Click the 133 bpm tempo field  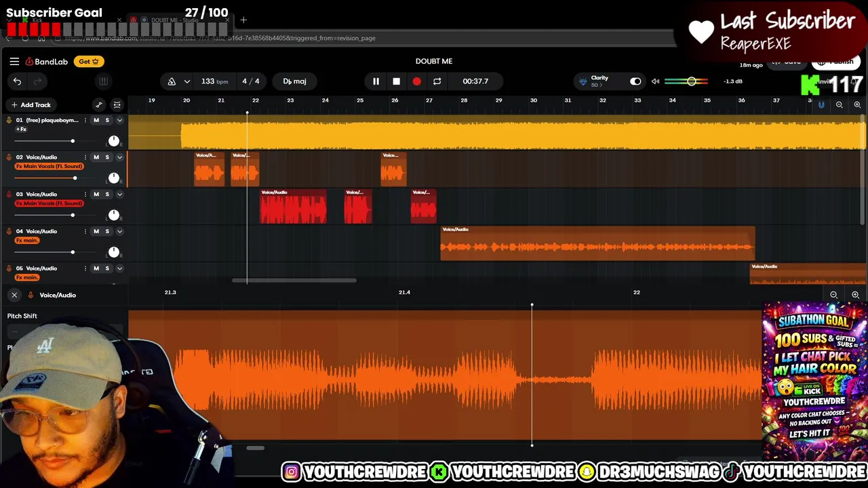[x=214, y=81]
